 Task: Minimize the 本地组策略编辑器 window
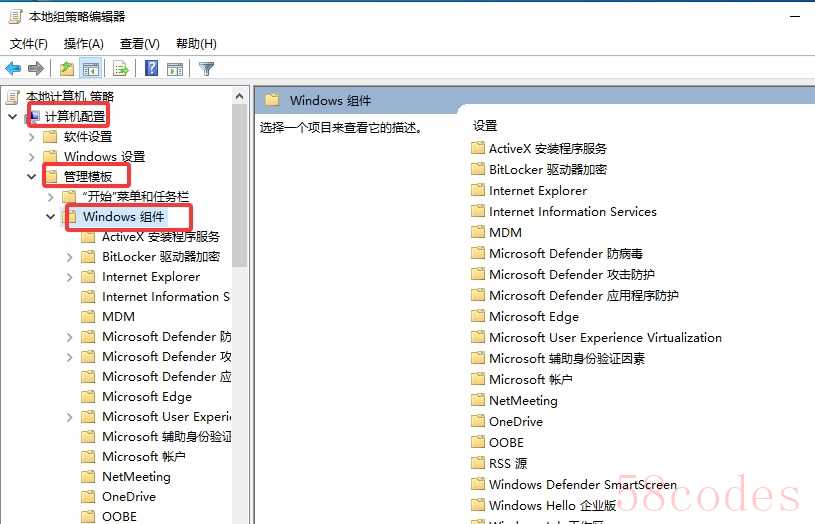point(795,17)
